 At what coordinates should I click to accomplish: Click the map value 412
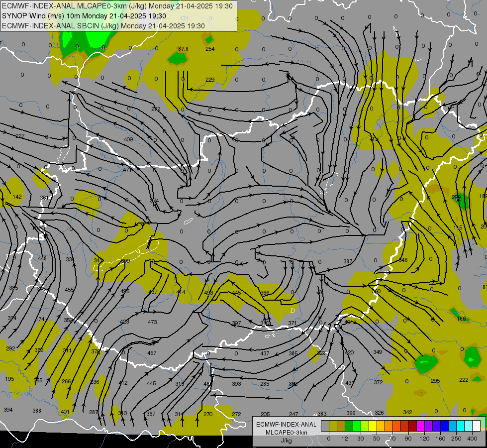click(x=123, y=383)
